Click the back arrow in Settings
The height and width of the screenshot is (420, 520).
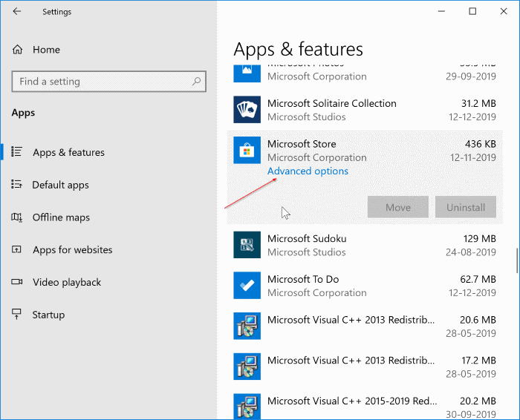tap(16, 12)
